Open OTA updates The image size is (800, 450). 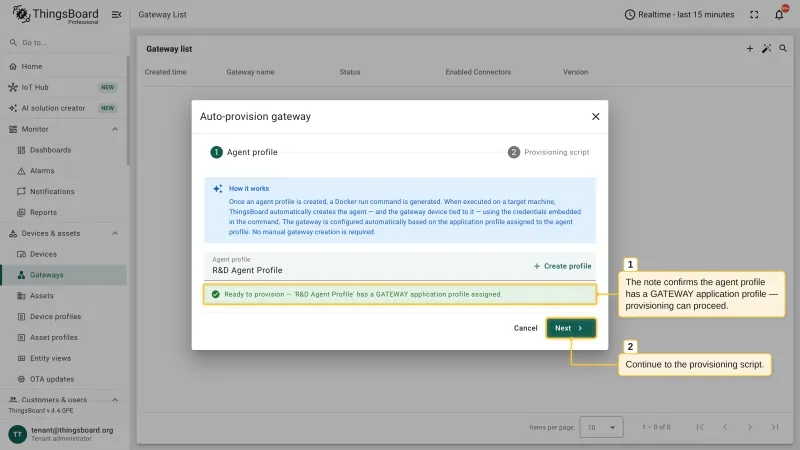click(64, 379)
